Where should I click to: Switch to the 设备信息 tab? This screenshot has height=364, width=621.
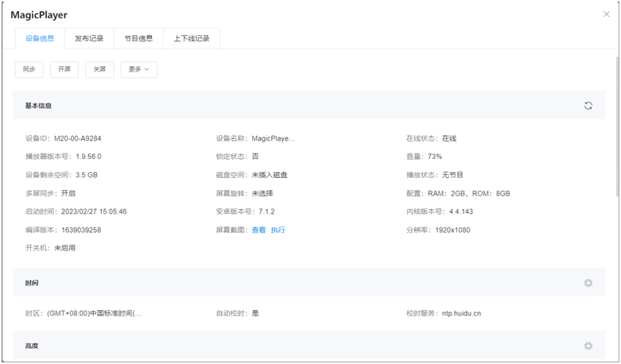pyautogui.click(x=40, y=38)
